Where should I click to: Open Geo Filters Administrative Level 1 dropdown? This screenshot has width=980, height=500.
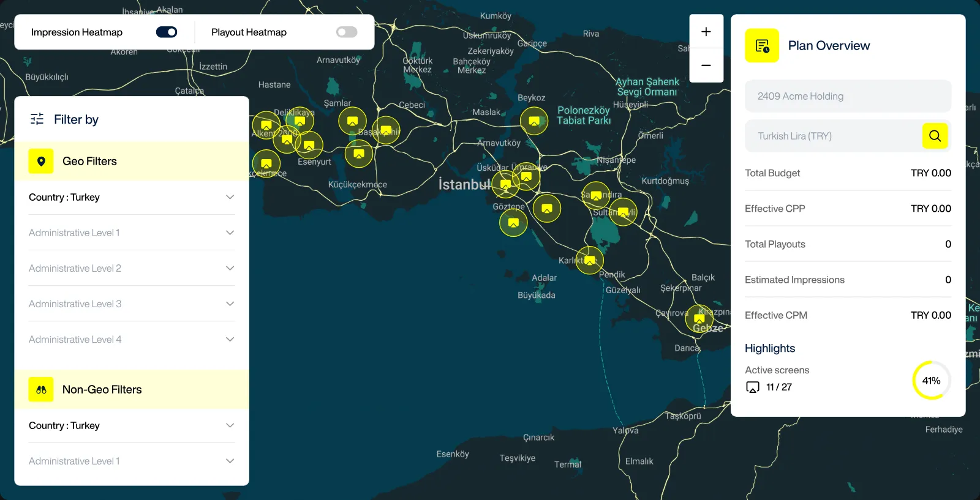tap(132, 233)
